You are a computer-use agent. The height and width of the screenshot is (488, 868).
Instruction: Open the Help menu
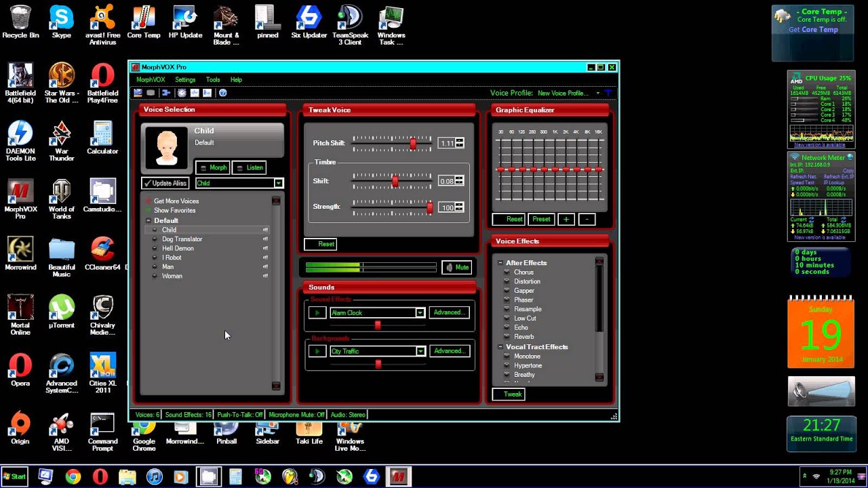236,80
